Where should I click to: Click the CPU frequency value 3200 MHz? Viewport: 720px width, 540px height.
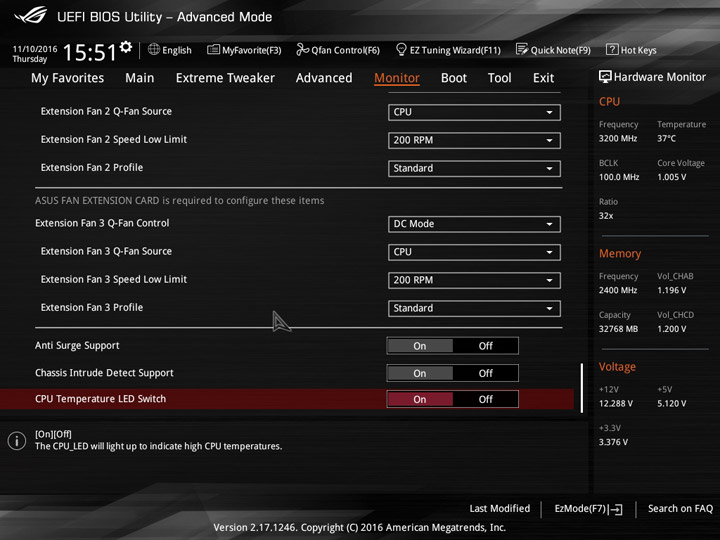pyautogui.click(x=618, y=138)
